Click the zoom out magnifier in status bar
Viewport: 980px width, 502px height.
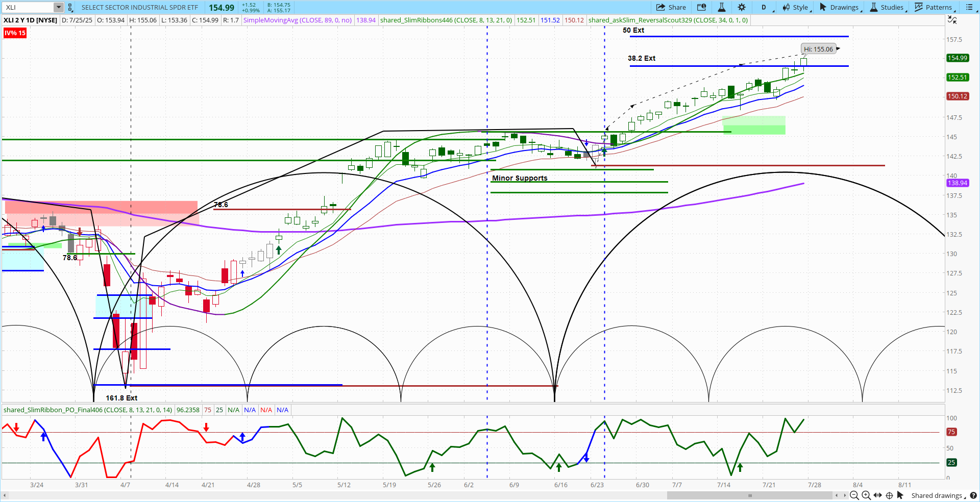click(x=854, y=495)
